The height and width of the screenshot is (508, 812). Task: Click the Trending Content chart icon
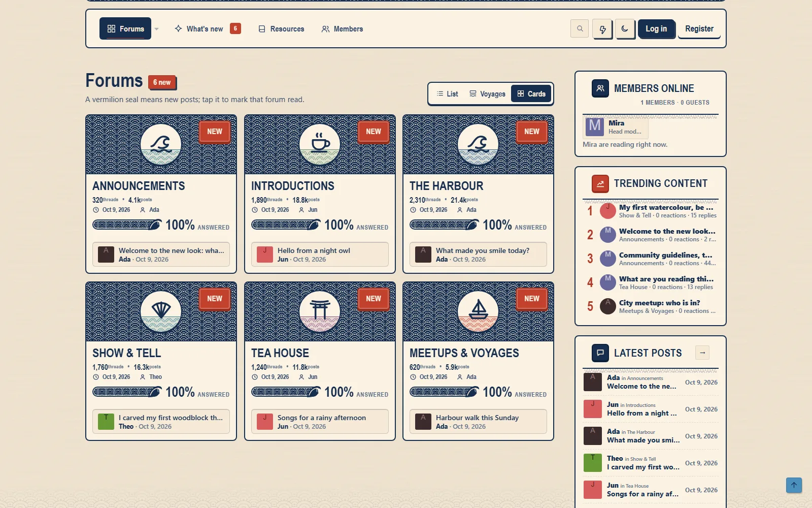click(x=600, y=183)
